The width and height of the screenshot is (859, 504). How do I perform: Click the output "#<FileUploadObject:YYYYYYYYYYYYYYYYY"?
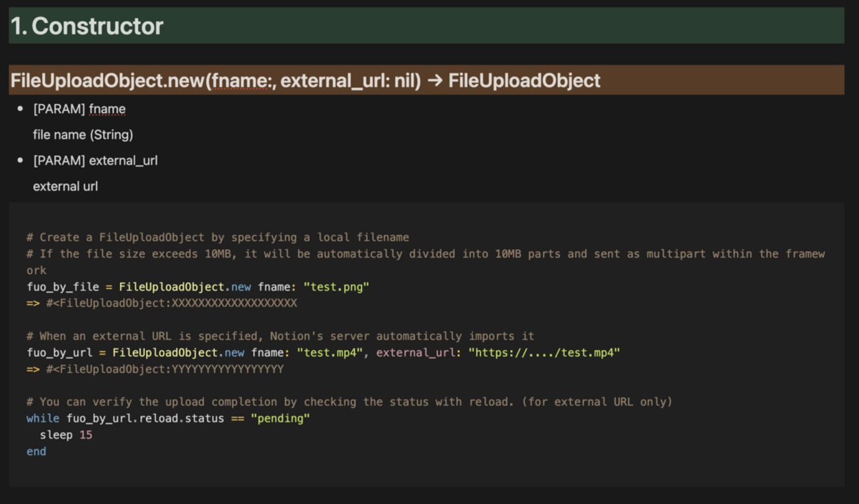(x=165, y=369)
